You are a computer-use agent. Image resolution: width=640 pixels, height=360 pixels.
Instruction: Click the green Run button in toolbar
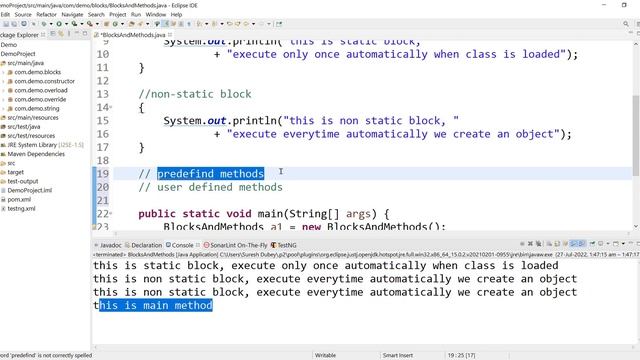point(59,24)
